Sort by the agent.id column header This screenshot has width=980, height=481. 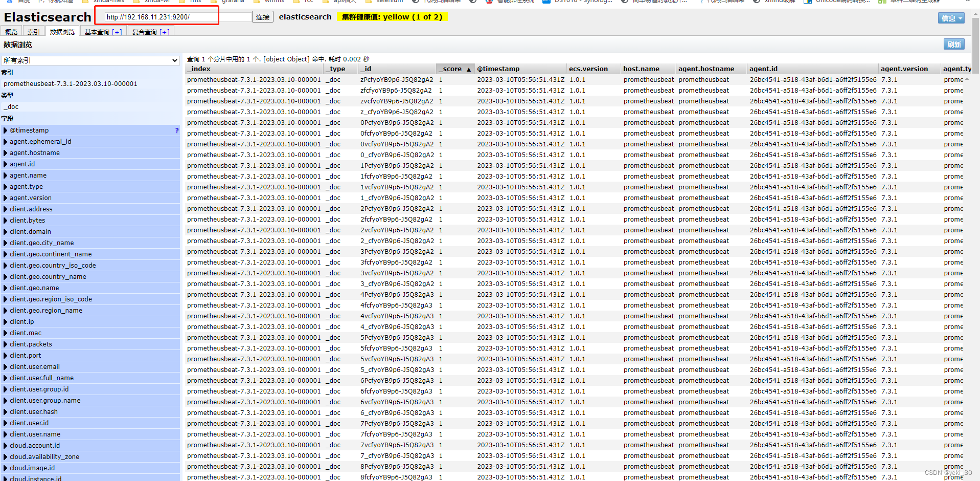pyautogui.click(x=813, y=69)
